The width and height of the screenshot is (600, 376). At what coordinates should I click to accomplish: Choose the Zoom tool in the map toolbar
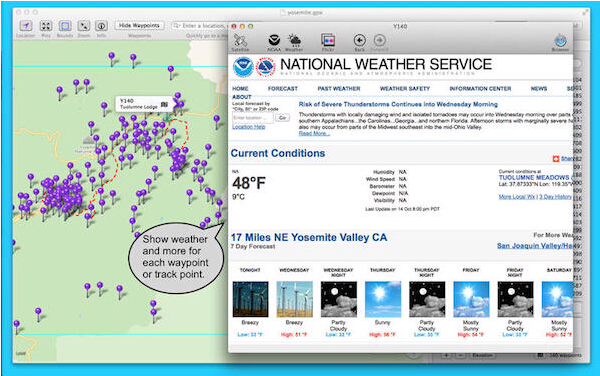[x=83, y=26]
